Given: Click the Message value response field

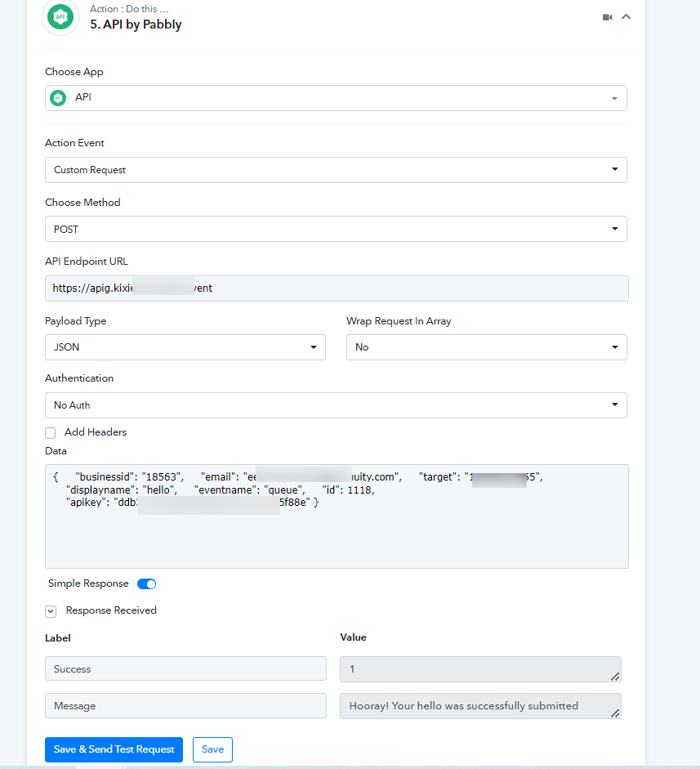Looking at the screenshot, I should point(479,706).
